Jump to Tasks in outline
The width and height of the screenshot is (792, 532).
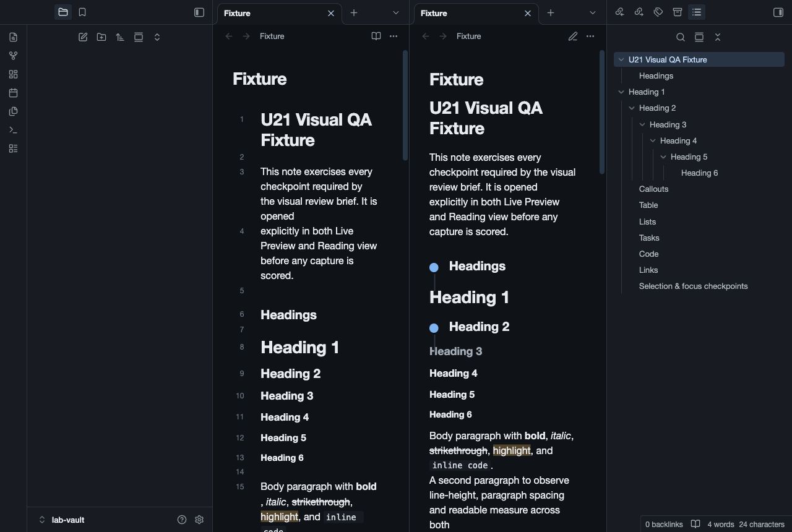point(649,238)
